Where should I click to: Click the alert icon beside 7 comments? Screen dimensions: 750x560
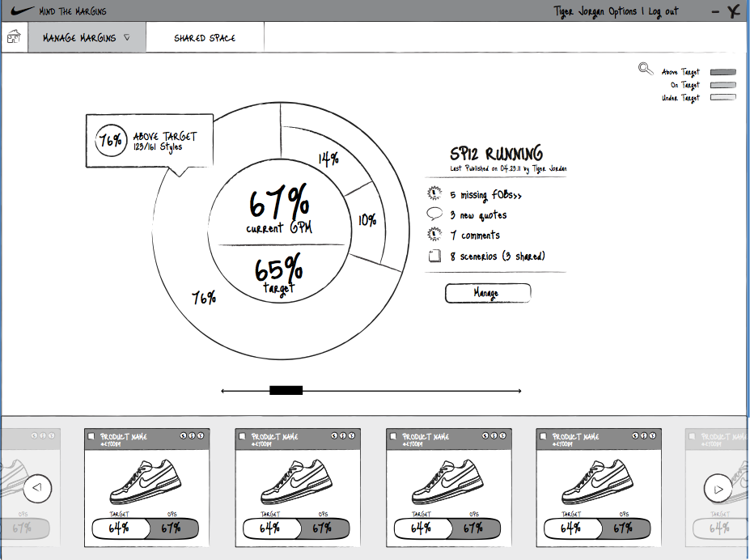tap(434, 235)
